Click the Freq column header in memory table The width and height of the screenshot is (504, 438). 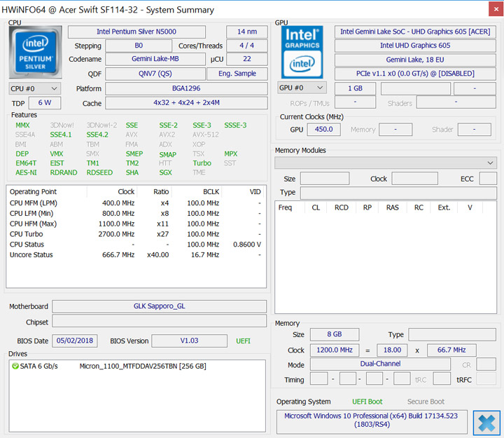pos(285,207)
